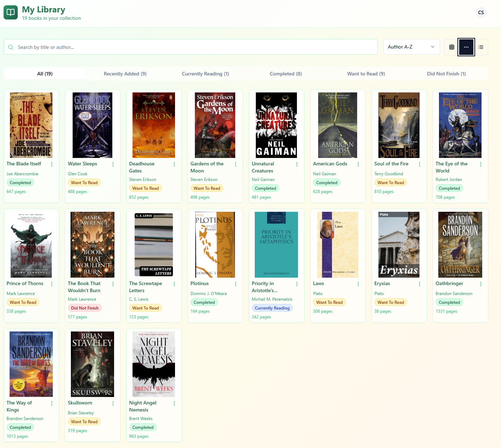Click the 1531 pages text
The image size is (501, 448).
[446, 311]
